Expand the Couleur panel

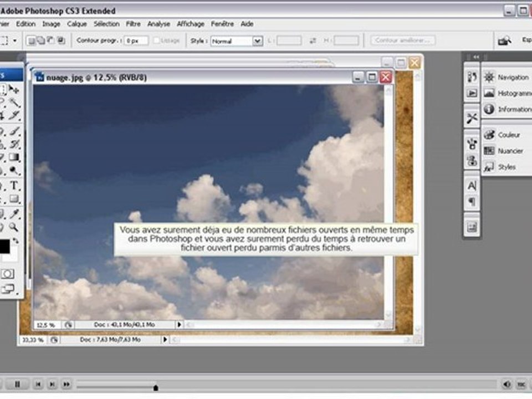click(x=507, y=135)
